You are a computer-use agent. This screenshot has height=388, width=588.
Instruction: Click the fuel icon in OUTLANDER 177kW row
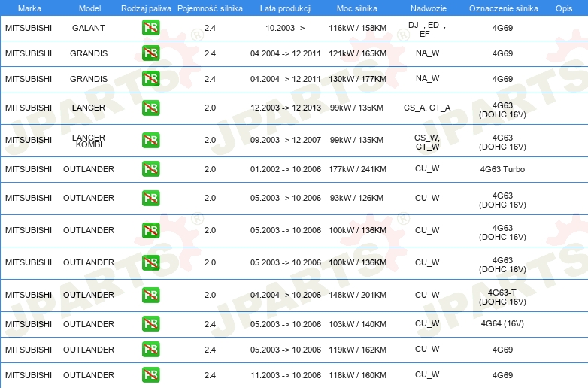click(150, 169)
